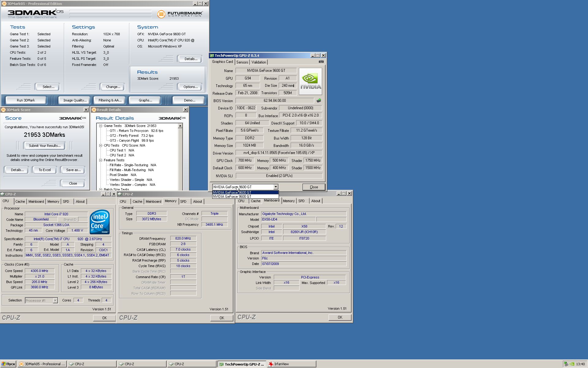Click the DRAM Frequency 820.0 MHz value
The height and width of the screenshot is (368, 588).
[x=183, y=238]
